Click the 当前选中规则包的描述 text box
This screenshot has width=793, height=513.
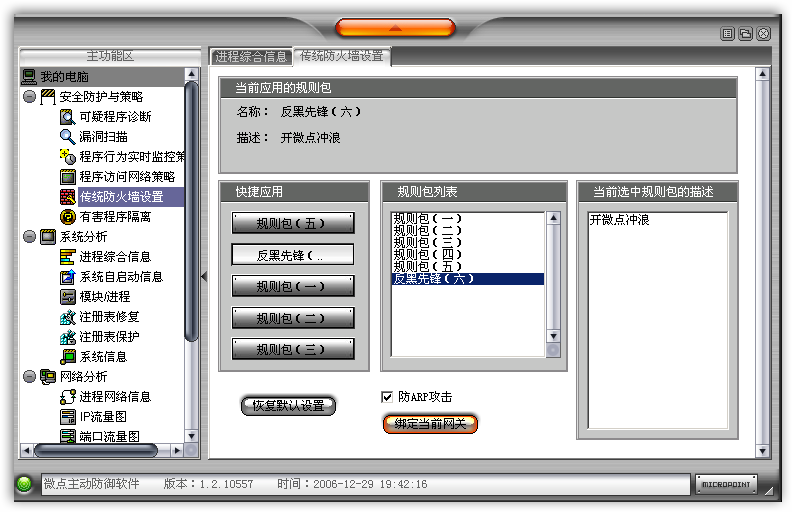[x=657, y=320]
